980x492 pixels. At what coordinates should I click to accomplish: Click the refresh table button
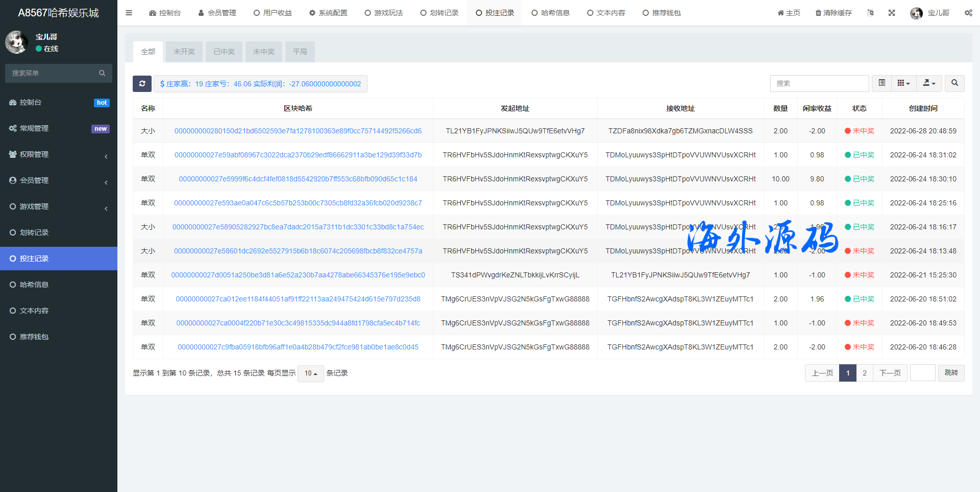[142, 84]
